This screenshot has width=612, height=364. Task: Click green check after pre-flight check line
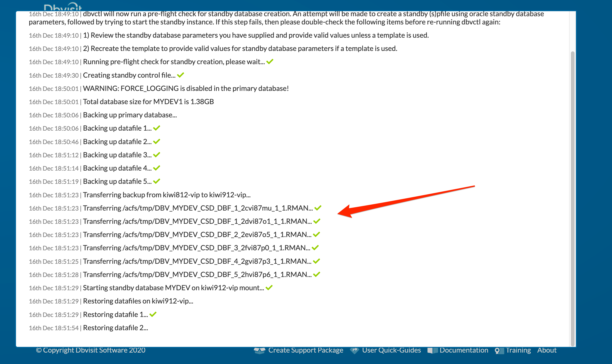click(270, 62)
